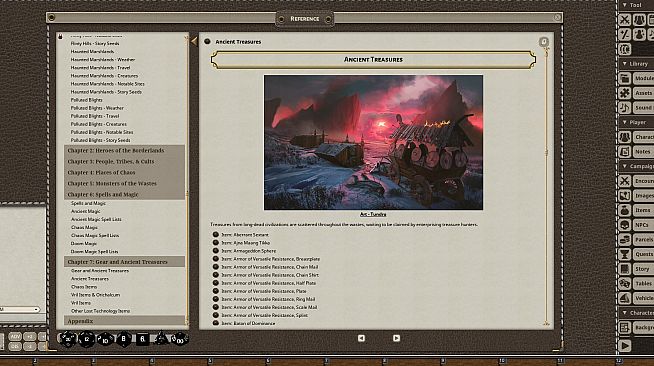Roll the d8 die
This screenshot has width=654, height=366.
(123, 339)
